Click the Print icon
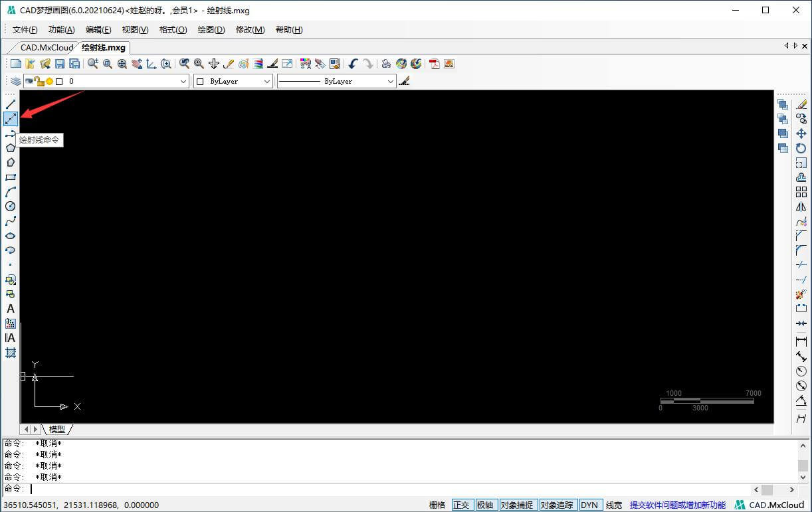 [386, 64]
